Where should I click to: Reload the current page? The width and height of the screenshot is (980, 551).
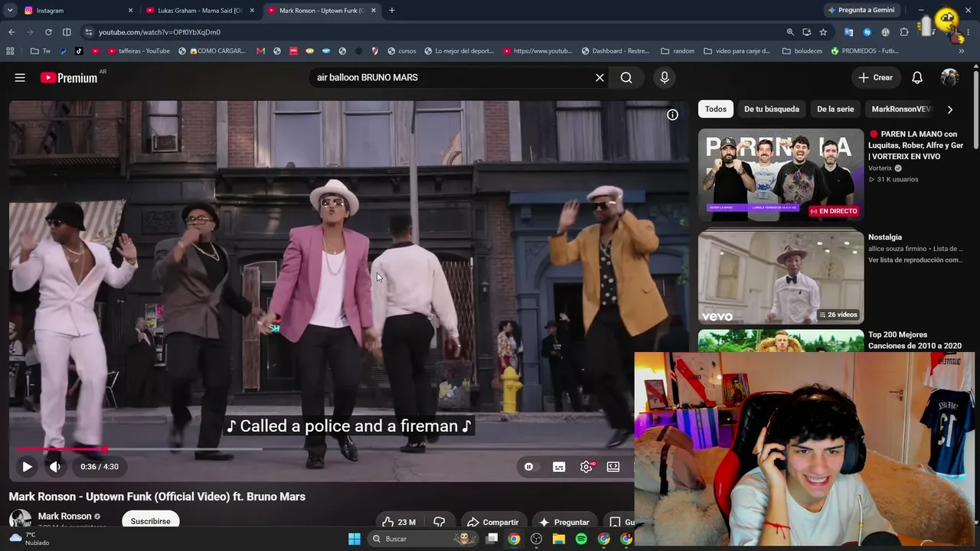[x=48, y=32]
